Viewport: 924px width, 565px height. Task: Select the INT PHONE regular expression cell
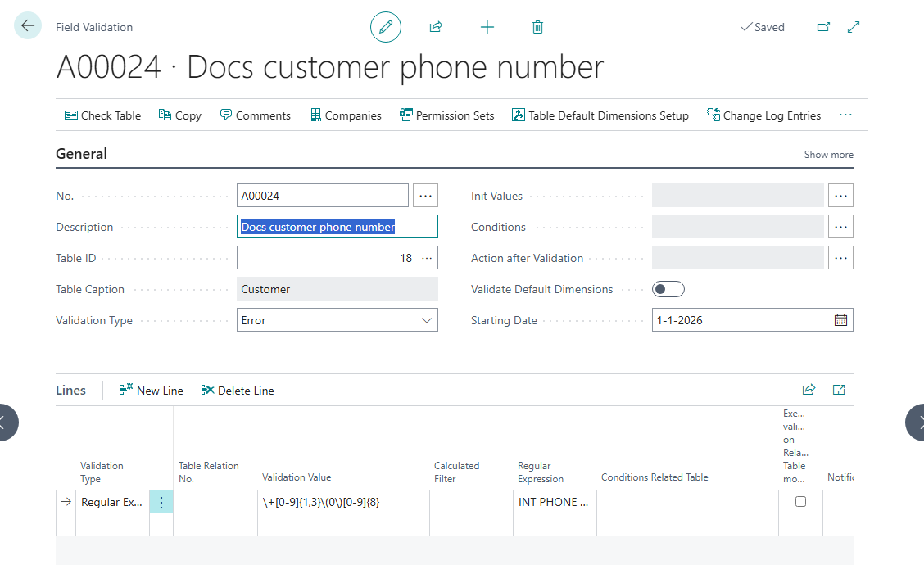pos(555,502)
